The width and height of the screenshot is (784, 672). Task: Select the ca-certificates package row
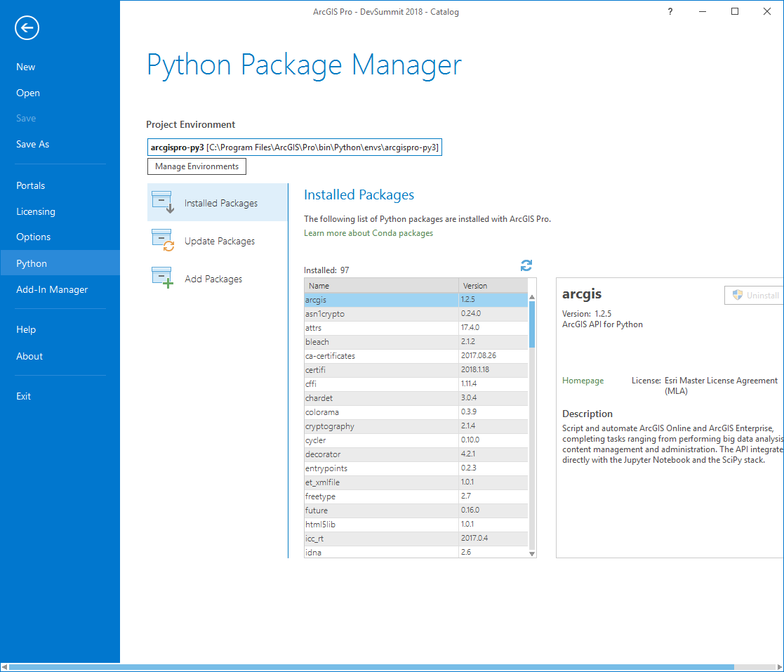tap(416, 356)
